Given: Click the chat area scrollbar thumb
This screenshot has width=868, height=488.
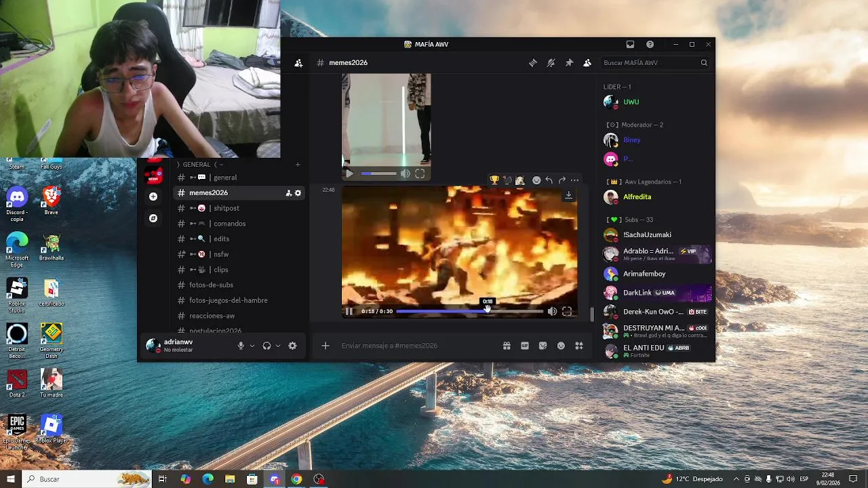Looking at the screenshot, I should (592, 314).
